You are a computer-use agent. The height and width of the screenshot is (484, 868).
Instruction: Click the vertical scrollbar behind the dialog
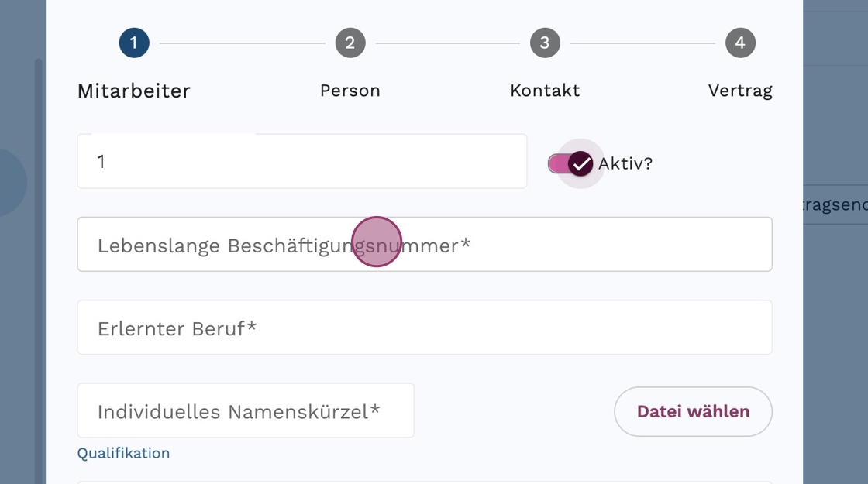click(x=38, y=271)
